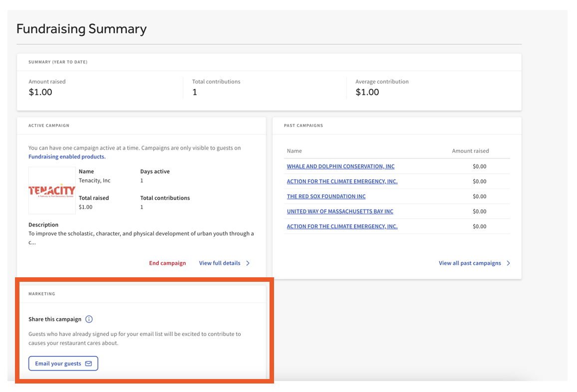
Task: Open United Way of Massachusetts Bay campaign
Action: coord(340,211)
